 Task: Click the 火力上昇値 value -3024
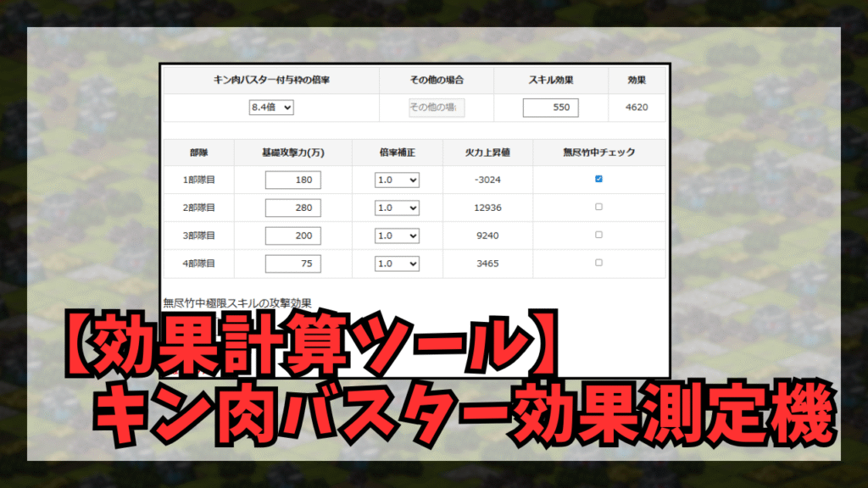(x=487, y=180)
